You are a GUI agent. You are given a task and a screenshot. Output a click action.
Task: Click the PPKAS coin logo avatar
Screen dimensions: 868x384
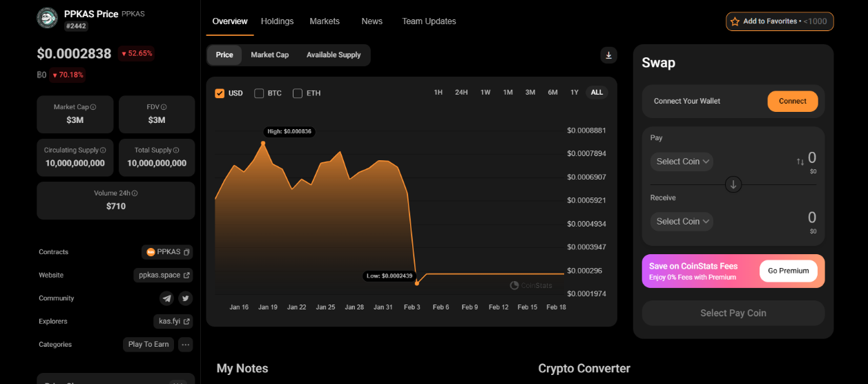(47, 18)
